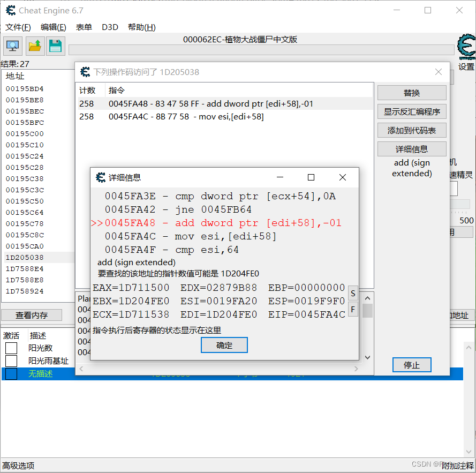Click the address table scroll down arrow

tap(469, 452)
